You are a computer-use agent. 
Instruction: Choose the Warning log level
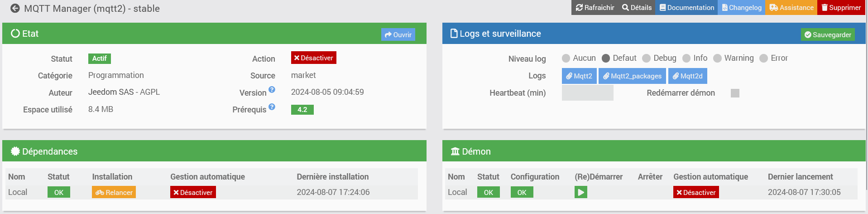717,58
